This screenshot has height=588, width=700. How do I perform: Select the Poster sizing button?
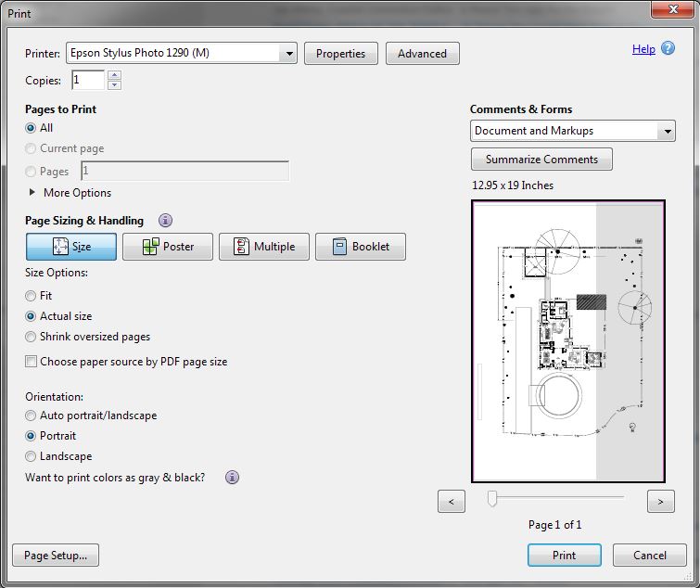[168, 247]
